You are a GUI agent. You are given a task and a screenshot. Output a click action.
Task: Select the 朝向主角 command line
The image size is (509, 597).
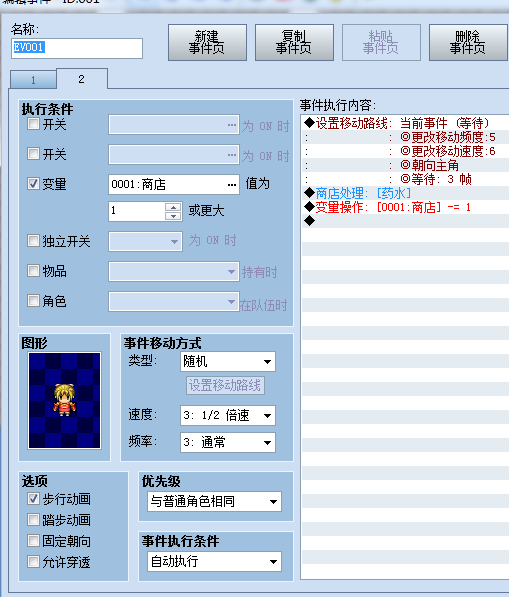point(405,165)
